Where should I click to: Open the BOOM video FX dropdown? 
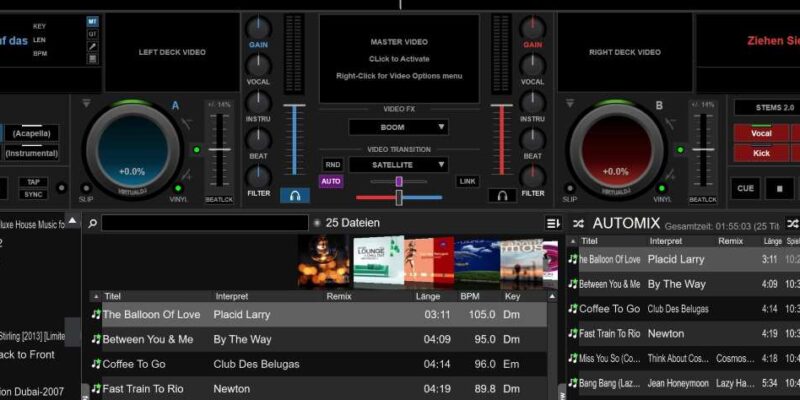398,127
